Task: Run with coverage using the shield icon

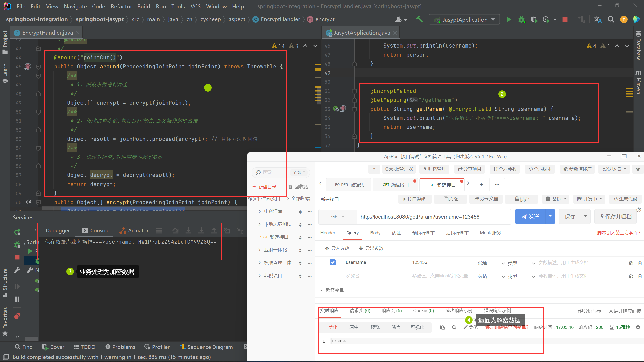Action: point(534,19)
